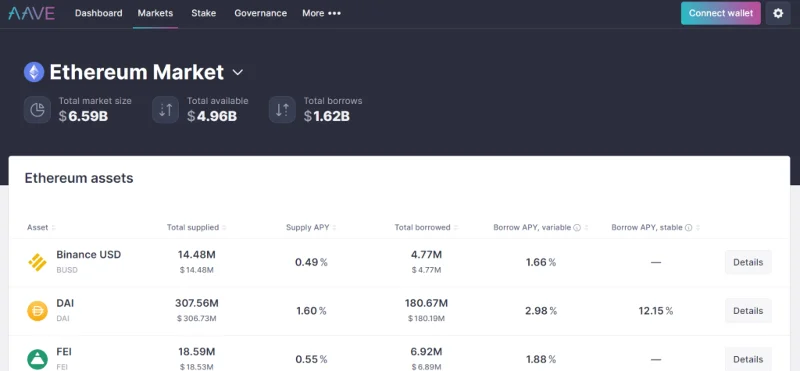Click 1.60% supply APY

pos(311,311)
